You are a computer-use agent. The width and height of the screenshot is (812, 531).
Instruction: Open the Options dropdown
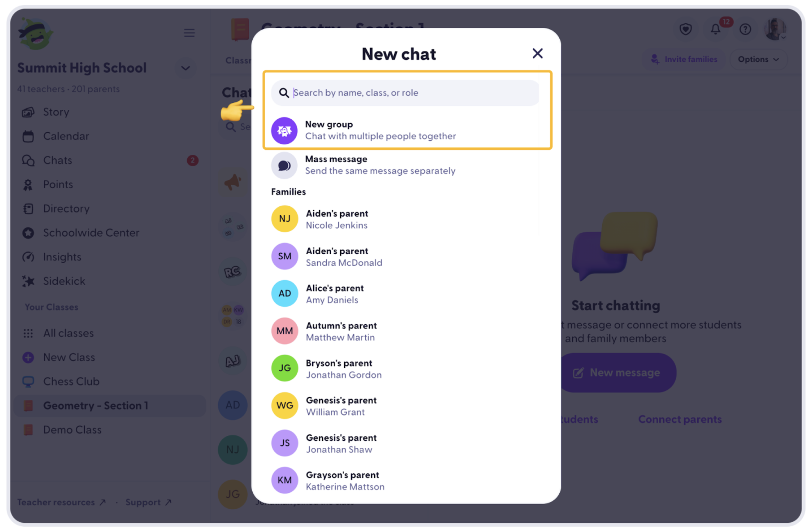click(758, 59)
